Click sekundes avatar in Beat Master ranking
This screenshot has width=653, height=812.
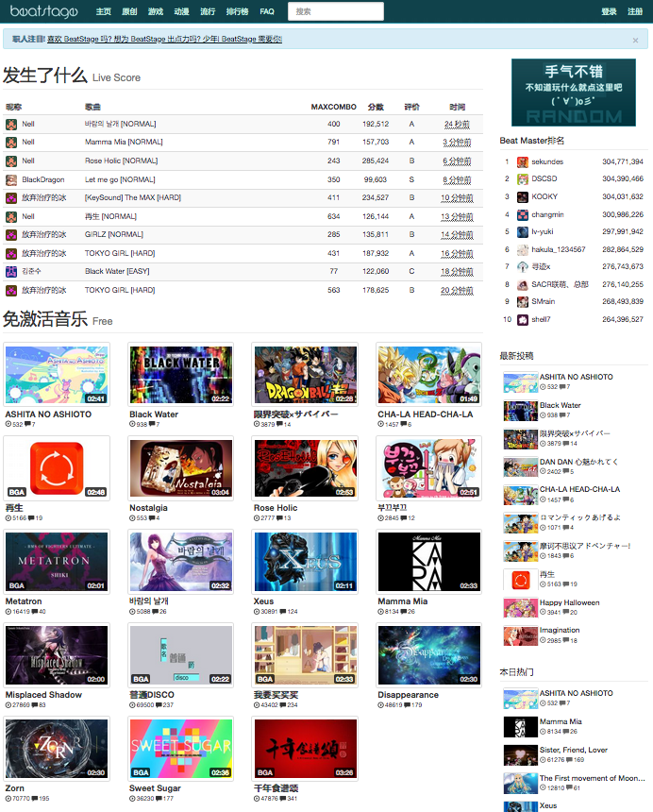tap(523, 162)
